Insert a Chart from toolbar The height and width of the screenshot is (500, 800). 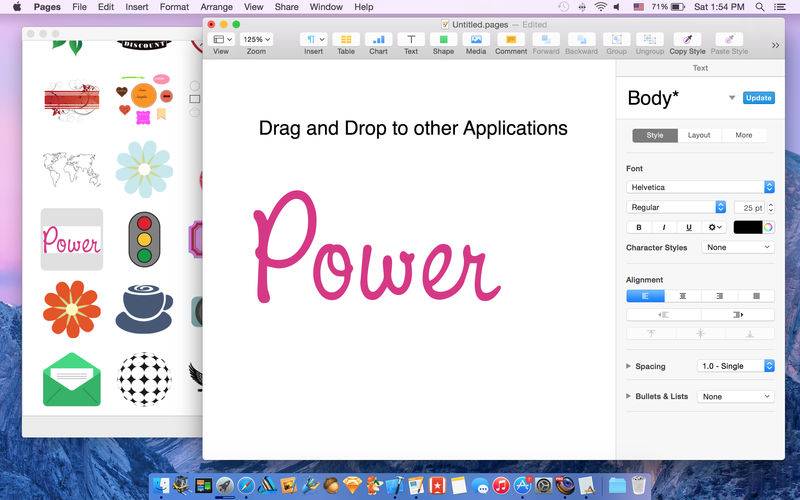pyautogui.click(x=379, y=39)
